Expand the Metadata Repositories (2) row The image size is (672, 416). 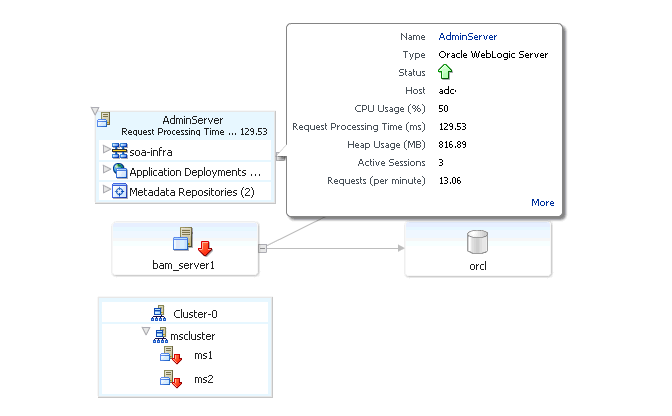[x=106, y=189]
